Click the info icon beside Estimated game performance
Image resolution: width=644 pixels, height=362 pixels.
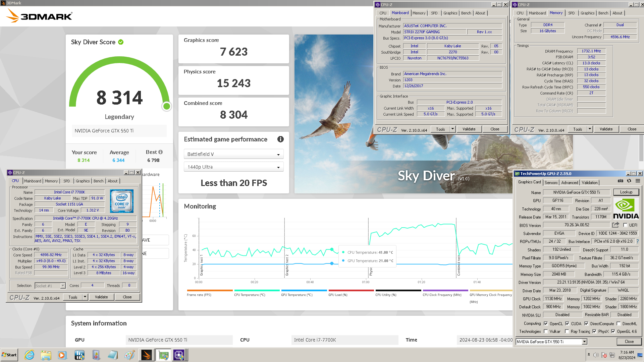click(x=281, y=139)
